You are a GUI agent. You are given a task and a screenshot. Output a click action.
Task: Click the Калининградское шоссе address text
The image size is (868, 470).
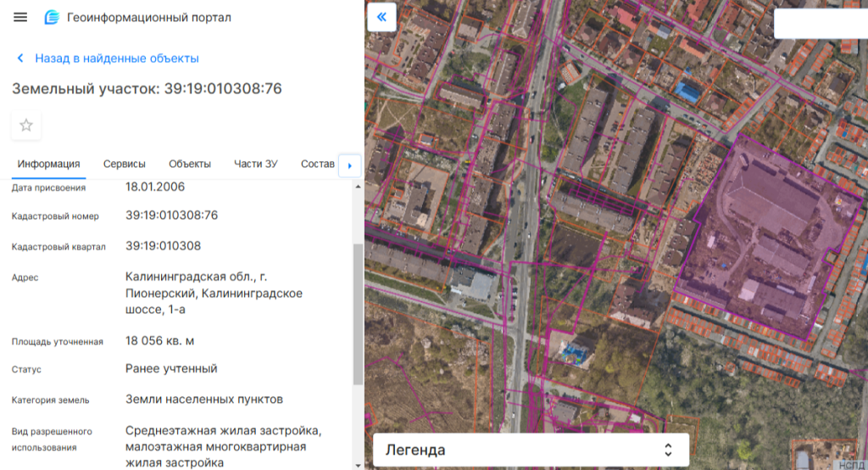[x=214, y=293]
